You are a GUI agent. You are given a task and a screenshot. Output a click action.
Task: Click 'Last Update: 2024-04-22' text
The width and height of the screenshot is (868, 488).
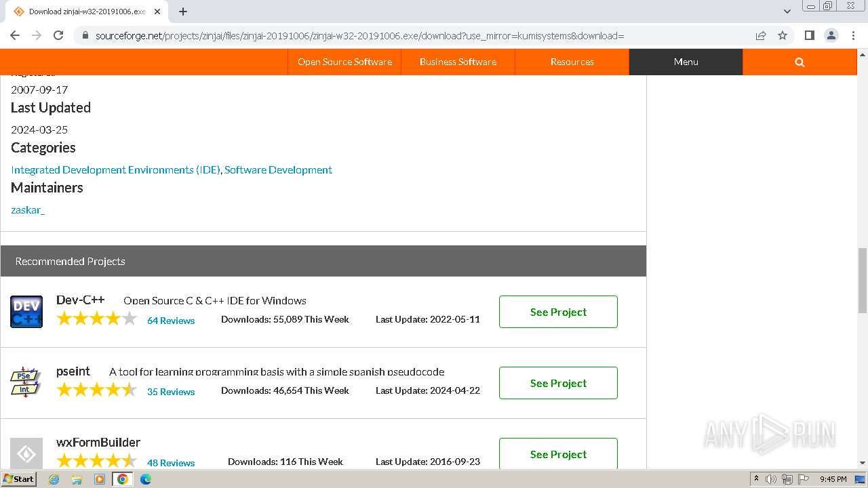[428, 390]
